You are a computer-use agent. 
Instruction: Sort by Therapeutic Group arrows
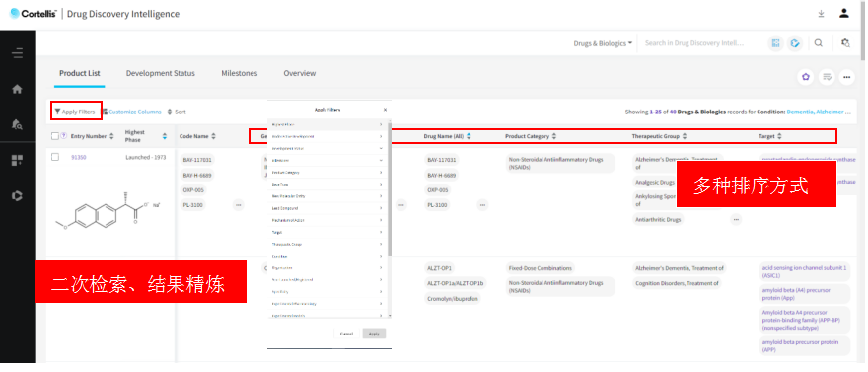(x=685, y=136)
